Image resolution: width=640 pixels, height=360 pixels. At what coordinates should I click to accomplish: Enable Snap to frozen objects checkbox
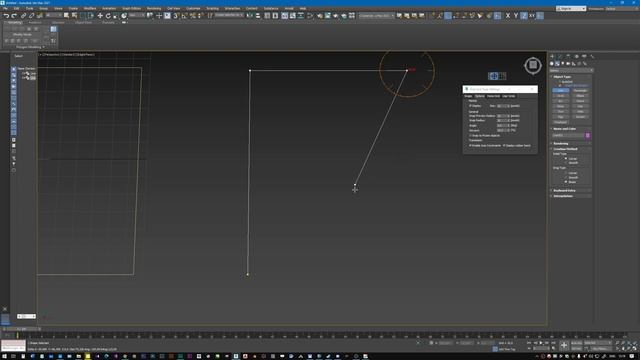pos(470,136)
